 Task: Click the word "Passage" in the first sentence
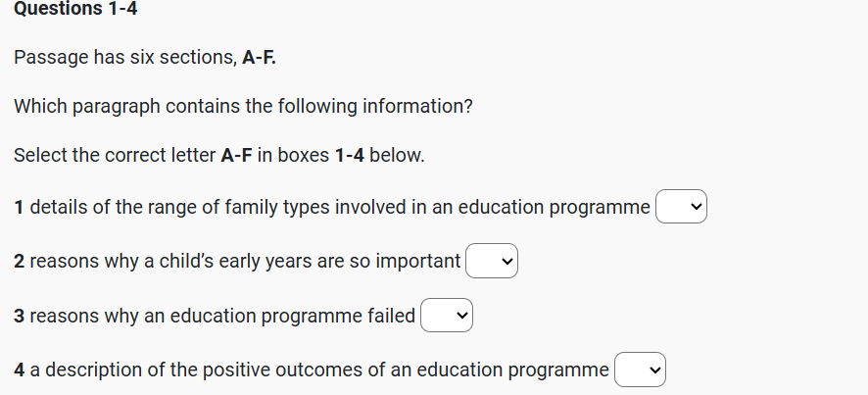point(50,58)
